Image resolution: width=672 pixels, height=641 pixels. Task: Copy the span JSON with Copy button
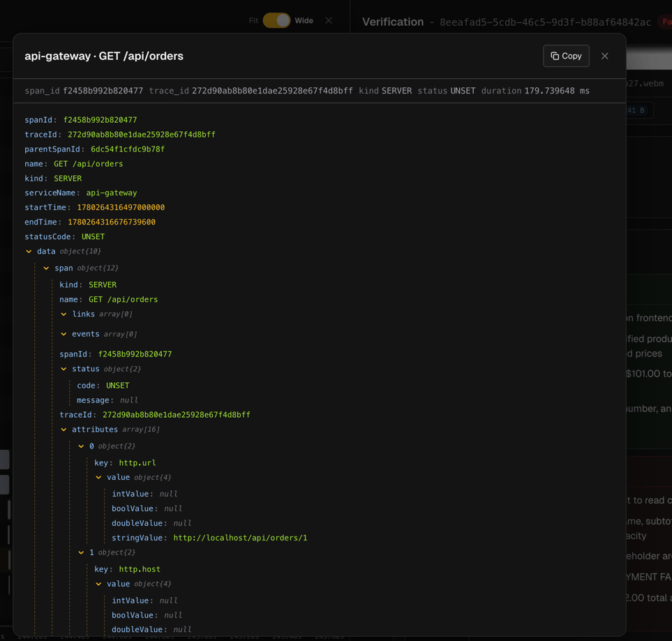pos(566,56)
